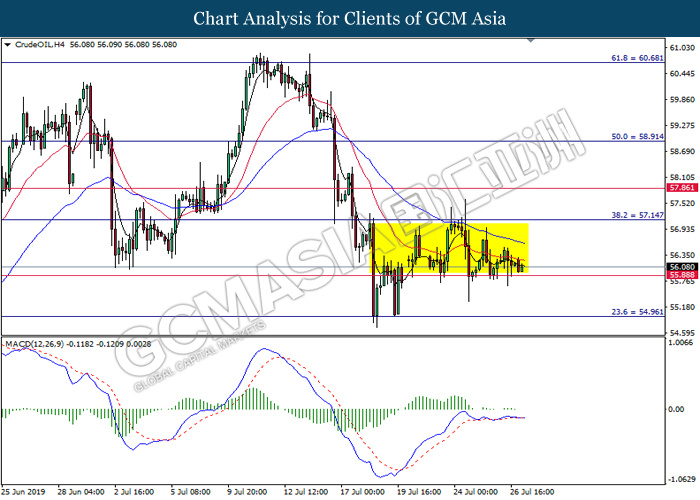Click the -1.0629 MACD scale value

click(x=683, y=480)
